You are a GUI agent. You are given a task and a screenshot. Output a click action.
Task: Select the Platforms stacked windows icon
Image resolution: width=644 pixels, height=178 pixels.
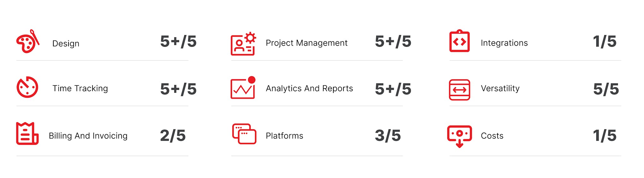click(x=244, y=134)
